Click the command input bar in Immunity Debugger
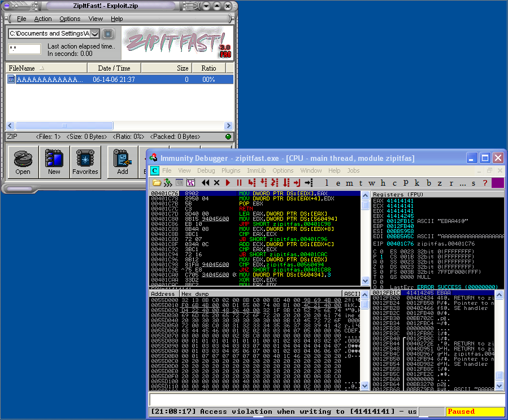 (x=327, y=399)
